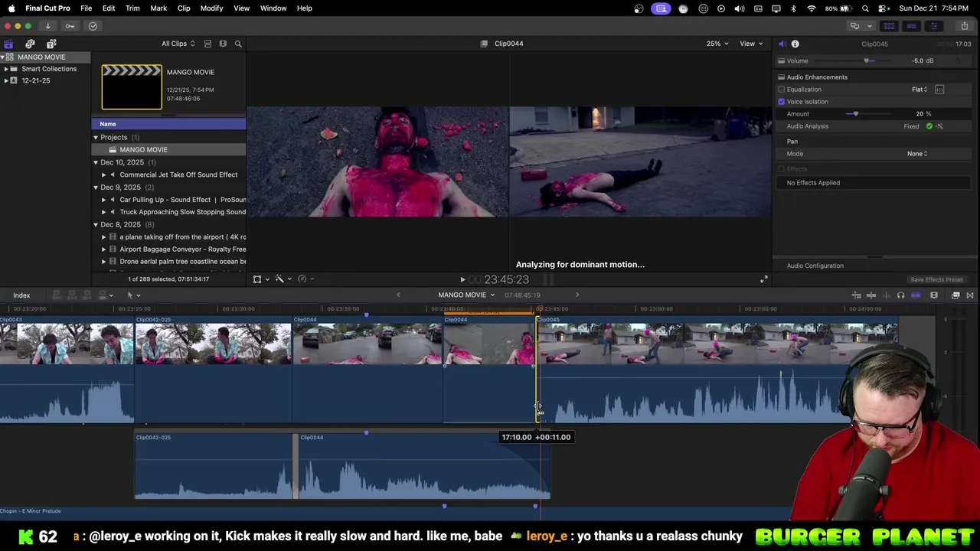The width and height of the screenshot is (980, 551).
Task: Open Background Tasks checkmark button
Action: point(93,26)
